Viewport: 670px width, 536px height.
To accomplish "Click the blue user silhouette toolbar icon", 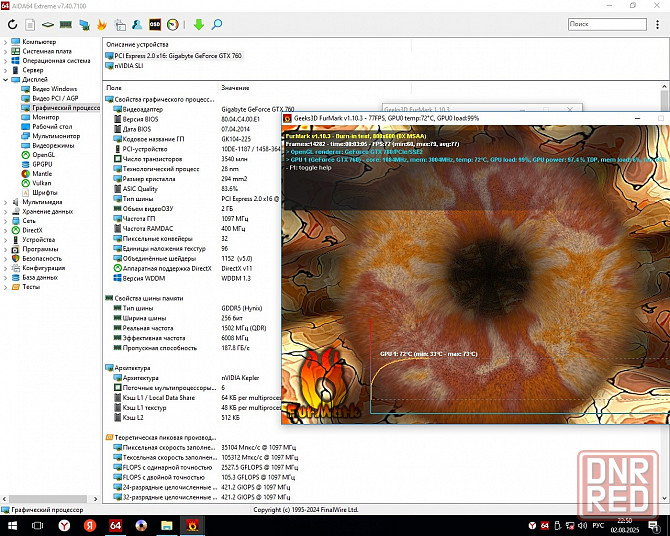I will (x=137, y=24).
